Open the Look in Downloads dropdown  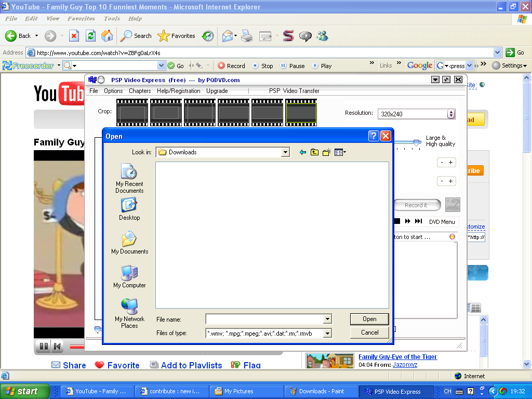pyautogui.click(x=286, y=152)
